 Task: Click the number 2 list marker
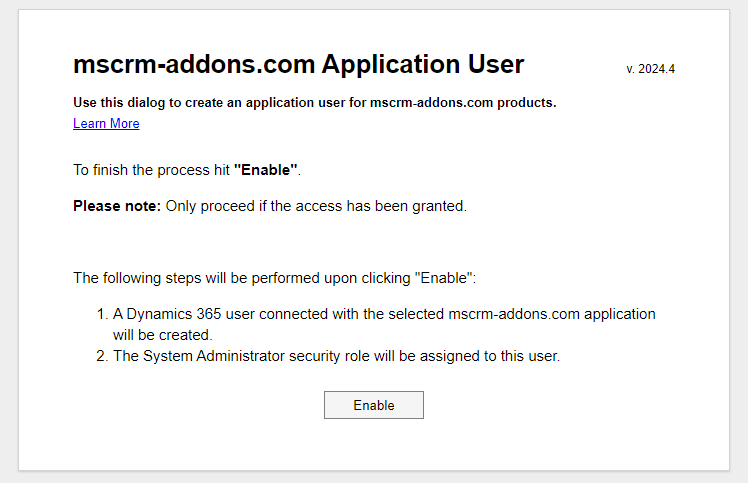tap(102, 356)
